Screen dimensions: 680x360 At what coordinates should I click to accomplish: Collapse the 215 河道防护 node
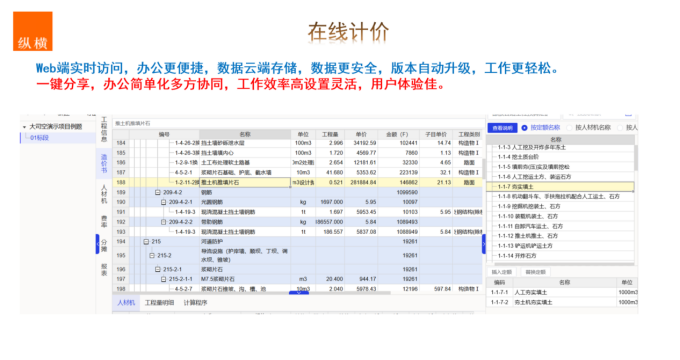tap(146, 242)
